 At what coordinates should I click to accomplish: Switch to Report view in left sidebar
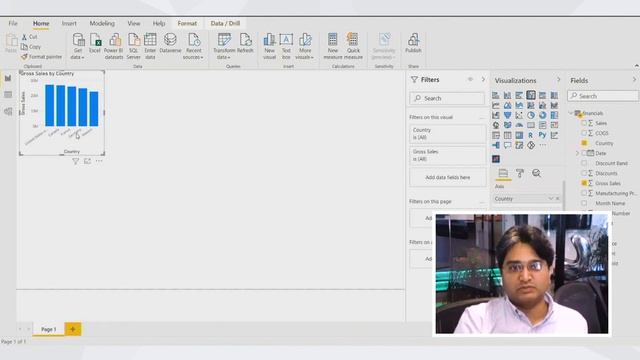click(8, 78)
